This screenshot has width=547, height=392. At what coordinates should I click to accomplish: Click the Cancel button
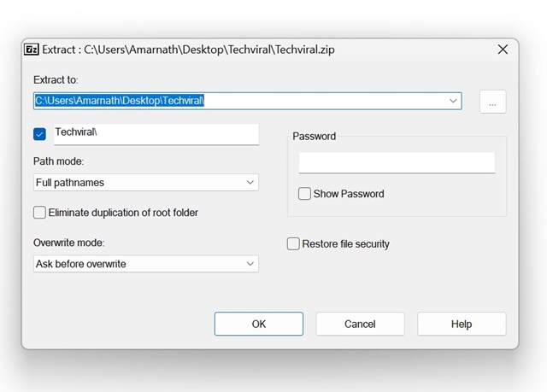pos(360,325)
